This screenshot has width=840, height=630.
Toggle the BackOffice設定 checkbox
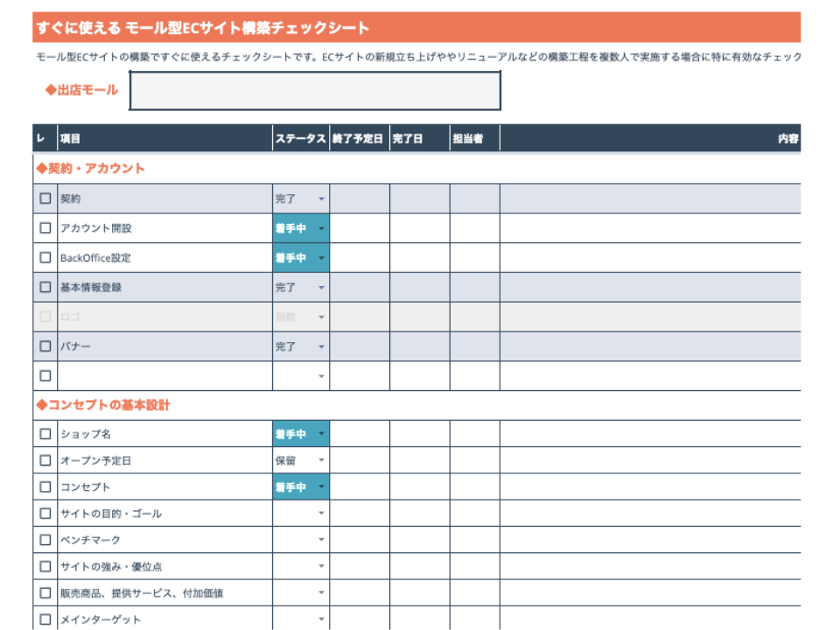45,257
